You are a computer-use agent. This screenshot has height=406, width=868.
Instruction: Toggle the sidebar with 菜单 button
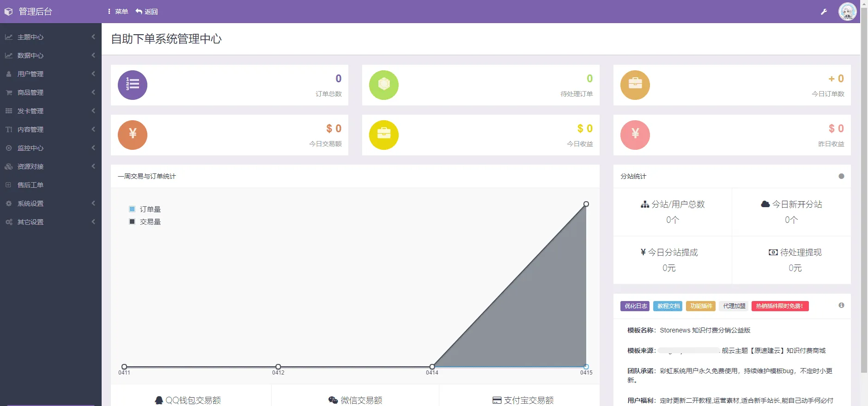coord(118,12)
